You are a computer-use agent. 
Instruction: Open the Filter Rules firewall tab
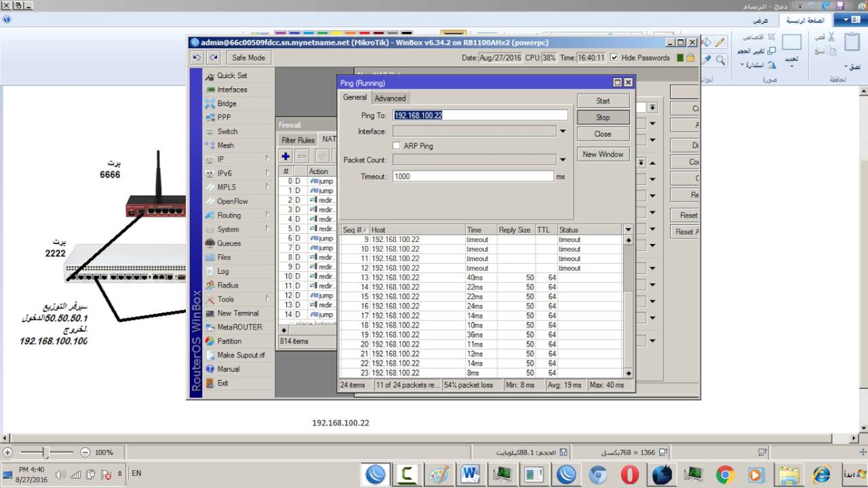pos(298,140)
